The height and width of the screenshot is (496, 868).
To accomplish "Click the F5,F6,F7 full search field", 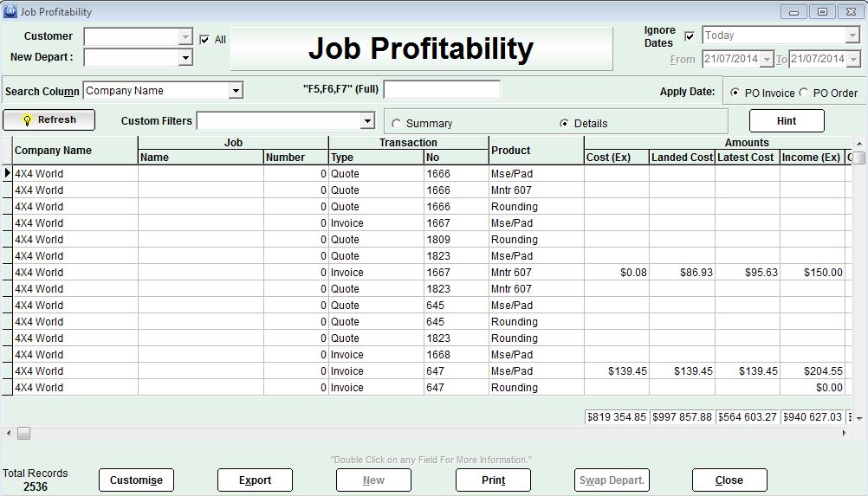I will pos(442,90).
